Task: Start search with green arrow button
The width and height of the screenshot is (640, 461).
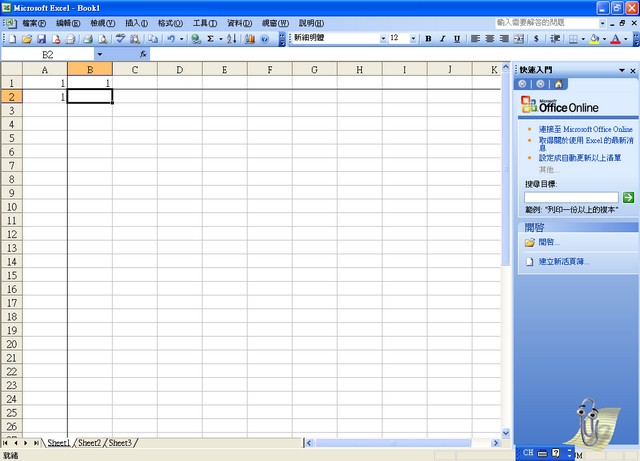Action: (628, 198)
